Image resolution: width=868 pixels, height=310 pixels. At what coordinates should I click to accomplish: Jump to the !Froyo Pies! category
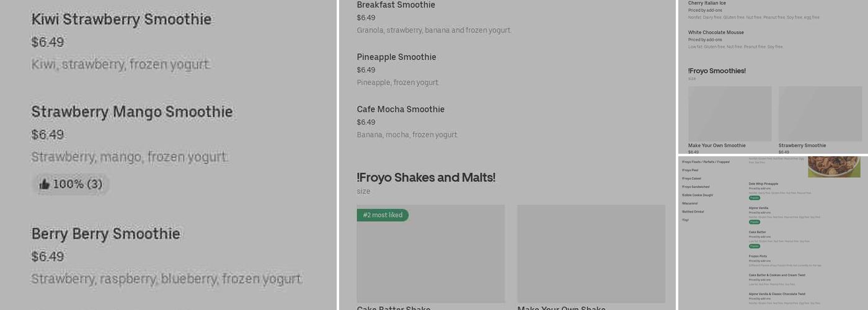690,170
